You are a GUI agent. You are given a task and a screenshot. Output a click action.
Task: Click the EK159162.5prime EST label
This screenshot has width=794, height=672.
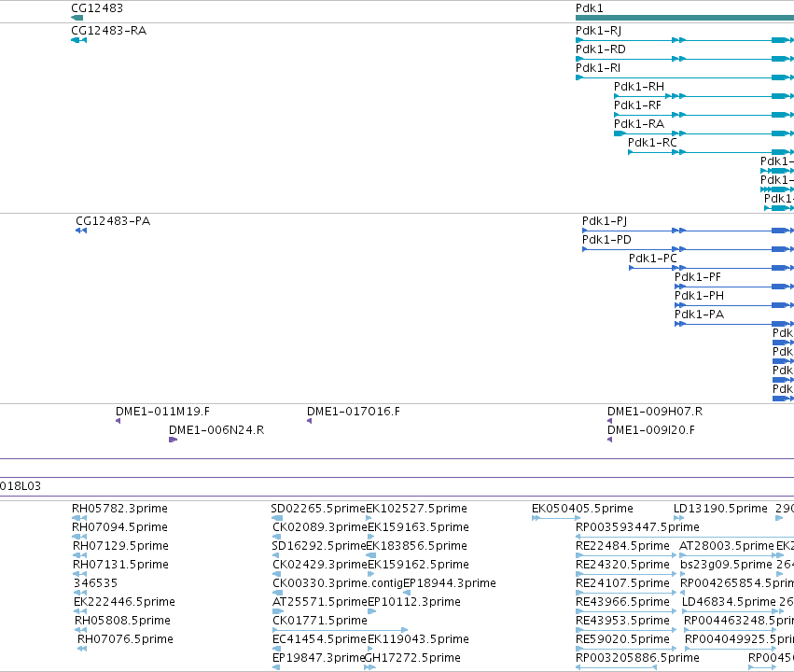tap(418, 565)
